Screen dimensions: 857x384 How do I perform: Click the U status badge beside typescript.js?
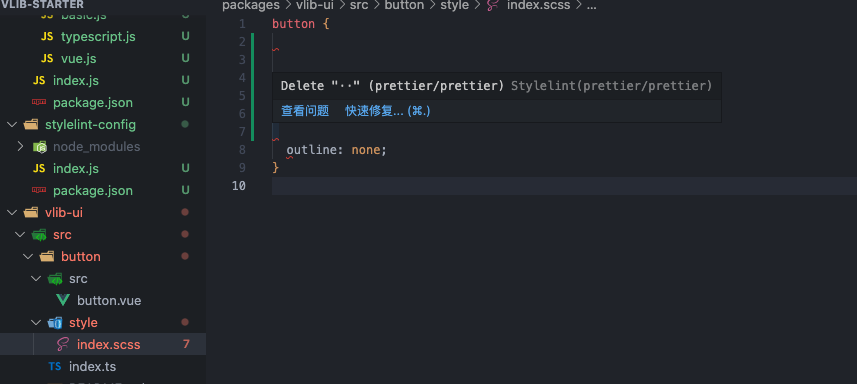pos(185,37)
